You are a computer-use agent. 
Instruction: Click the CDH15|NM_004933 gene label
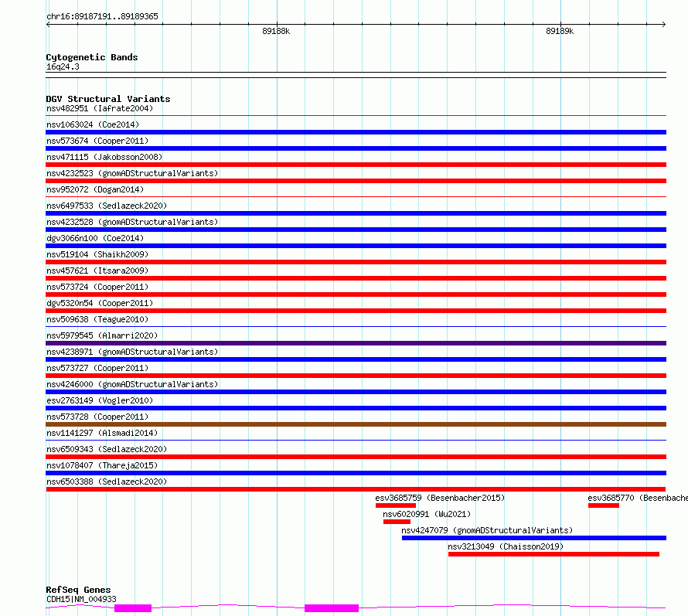(81, 599)
